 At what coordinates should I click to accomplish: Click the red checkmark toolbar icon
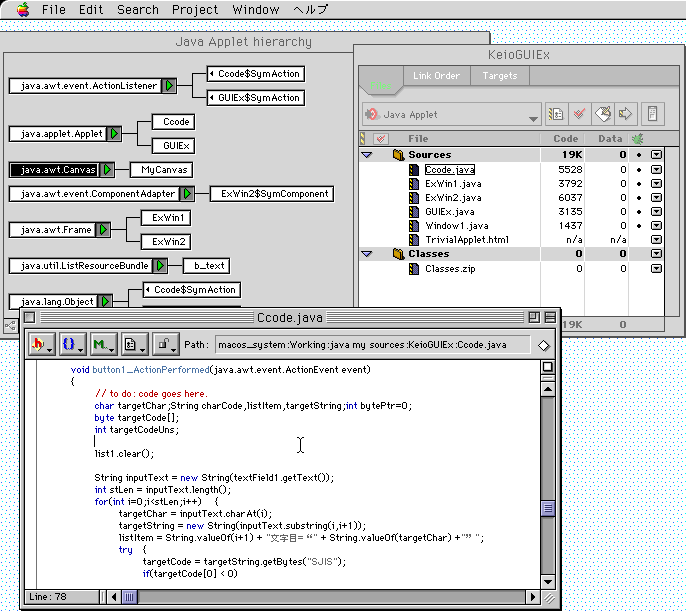pyautogui.click(x=579, y=114)
